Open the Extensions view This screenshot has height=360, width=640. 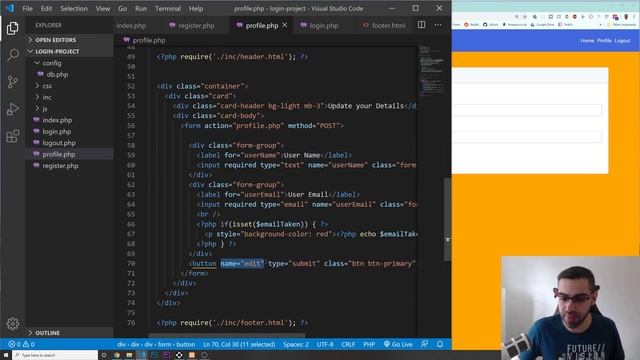(x=13, y=136)
